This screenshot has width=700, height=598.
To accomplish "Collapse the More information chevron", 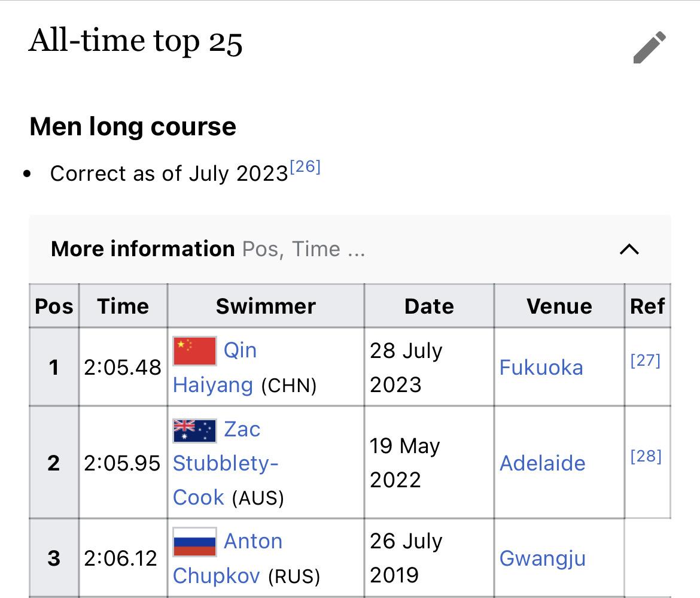I will (629, 249).
